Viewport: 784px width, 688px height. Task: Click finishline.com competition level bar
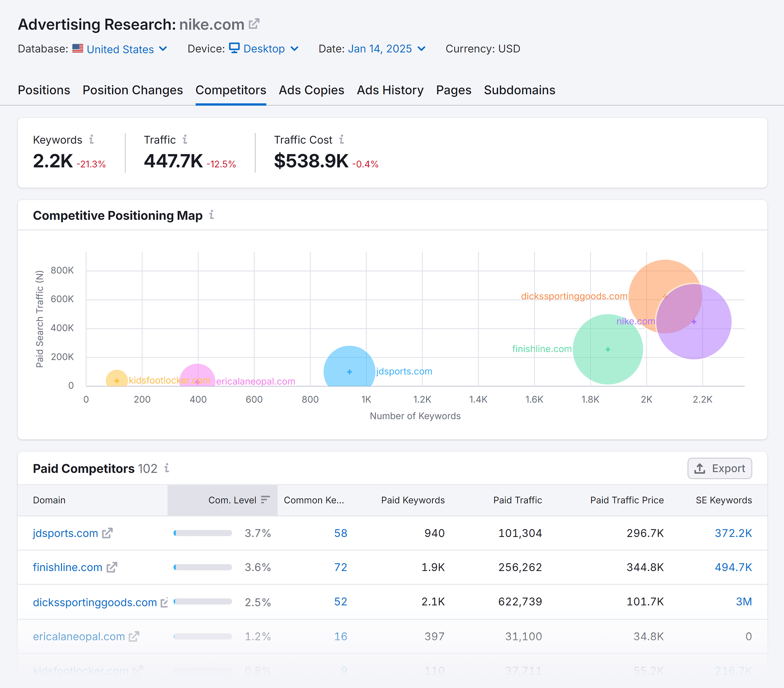[203, 567]
